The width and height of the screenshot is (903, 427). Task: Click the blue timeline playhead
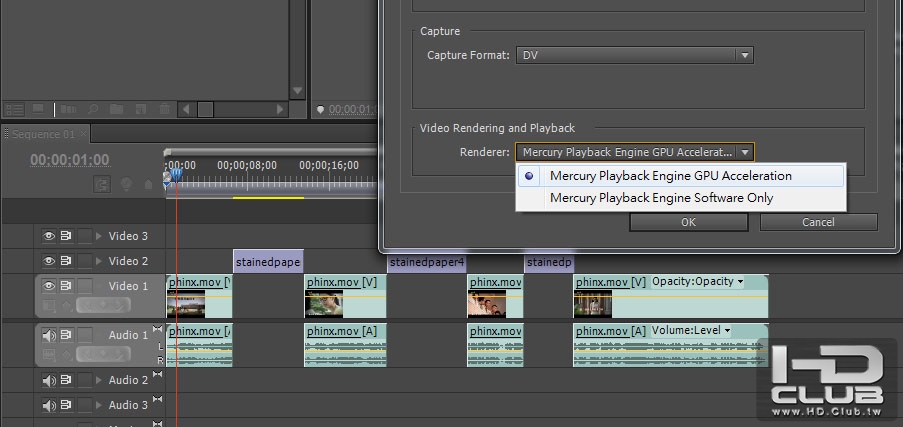point(176,174)
